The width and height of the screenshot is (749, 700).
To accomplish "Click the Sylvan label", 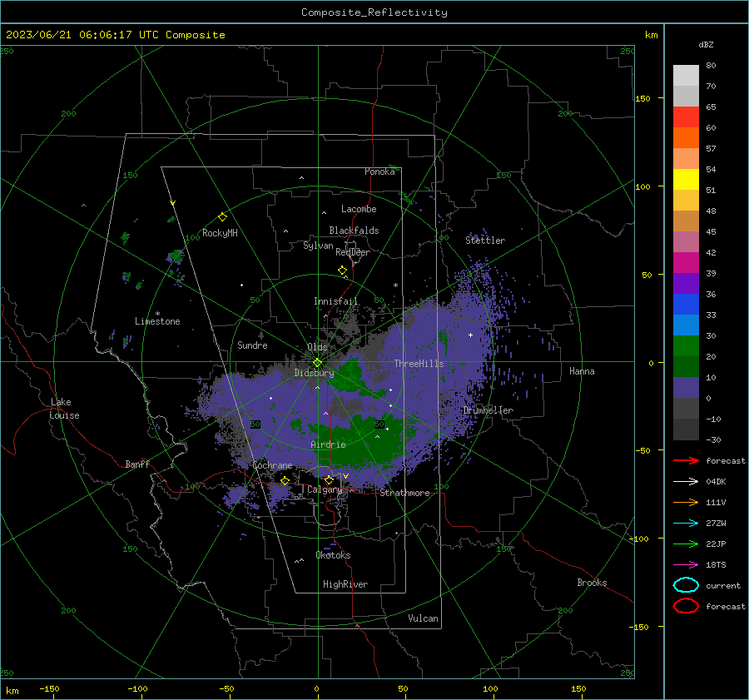I will tap(318, 246).
